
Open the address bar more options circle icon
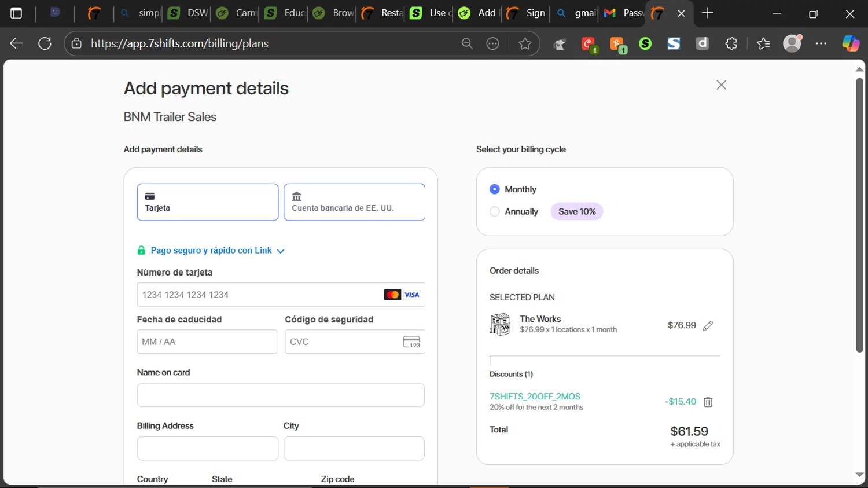[x=493, y=43]
